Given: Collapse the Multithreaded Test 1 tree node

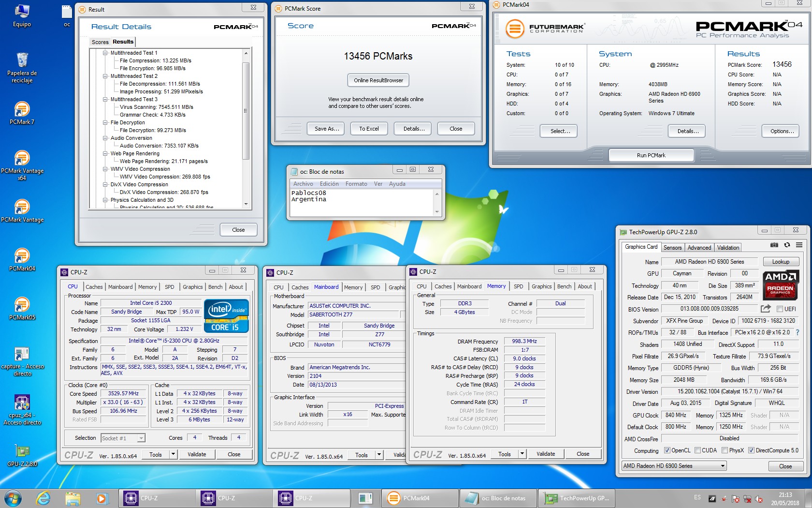Looking at the screenshot, I should (105, 53).
